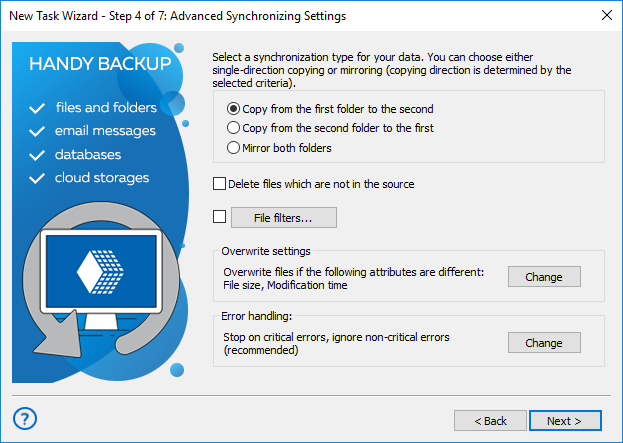Click the HANDY BACKUP banner title
623x443 pixels.
pos(100,64)
